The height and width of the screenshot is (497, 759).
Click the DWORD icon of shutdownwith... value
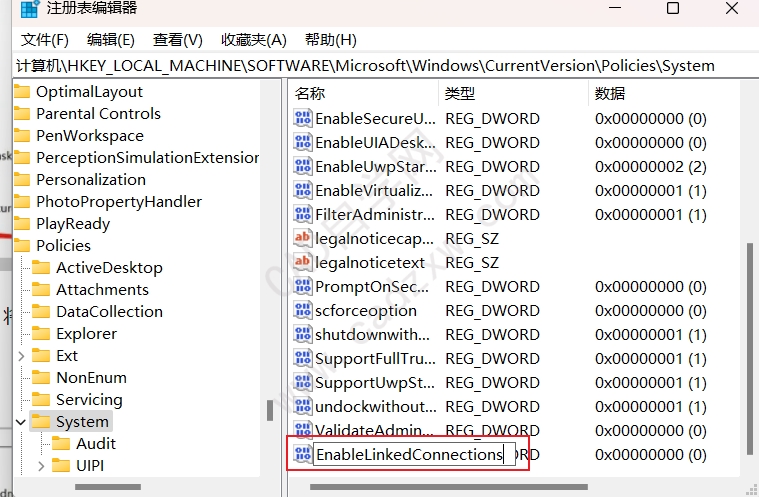point(303,334)
